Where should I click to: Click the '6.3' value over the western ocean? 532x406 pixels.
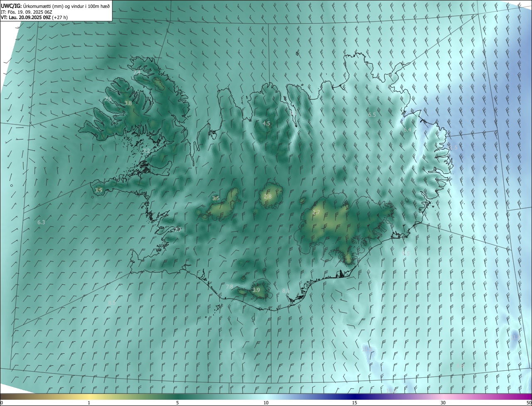41,223
